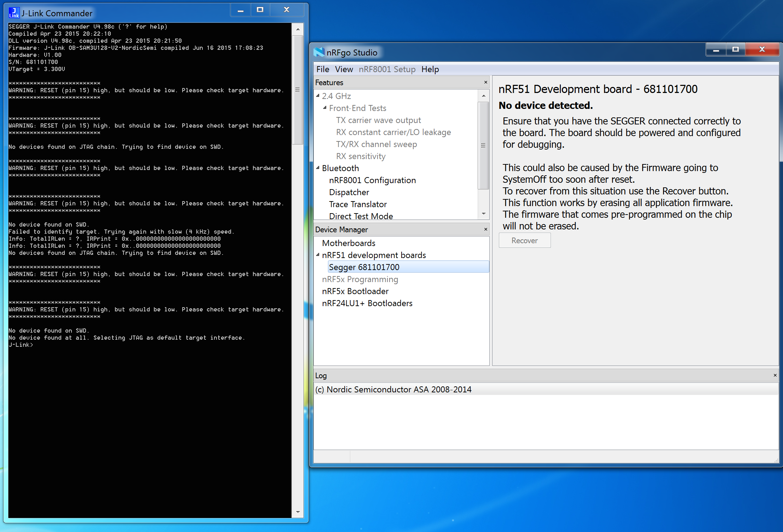Select nRF5x Bootloader
783x532 pixels.
[x=355, y=291]
